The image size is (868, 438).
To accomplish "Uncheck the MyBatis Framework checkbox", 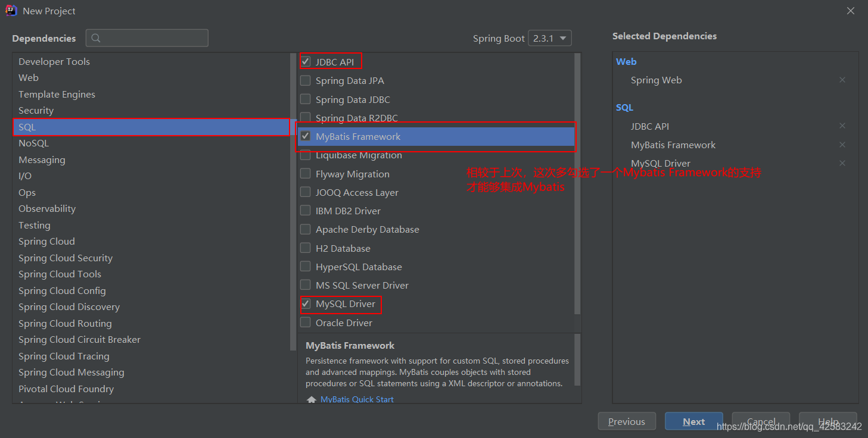I will (306, 136).
